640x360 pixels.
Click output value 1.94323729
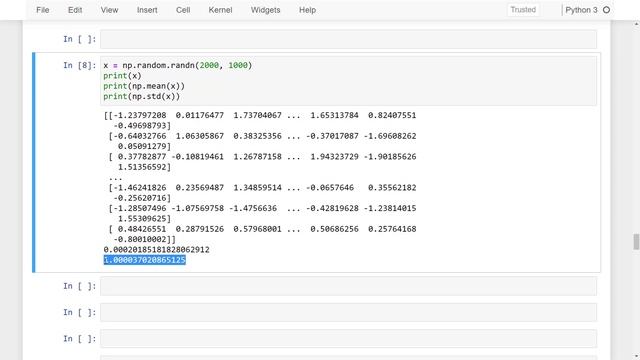click(334, 157)
